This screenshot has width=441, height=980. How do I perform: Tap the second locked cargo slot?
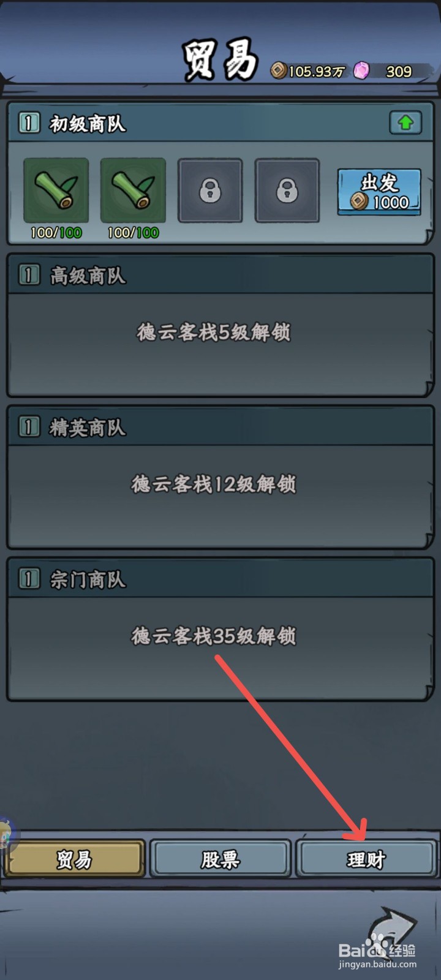pos(287,190)
